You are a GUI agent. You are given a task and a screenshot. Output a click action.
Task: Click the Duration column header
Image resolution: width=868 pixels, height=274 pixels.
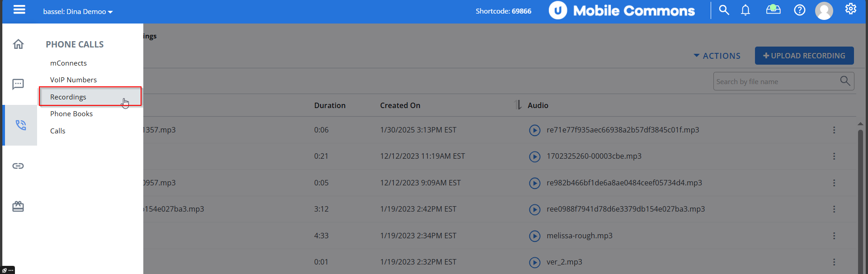click(330, 105)
